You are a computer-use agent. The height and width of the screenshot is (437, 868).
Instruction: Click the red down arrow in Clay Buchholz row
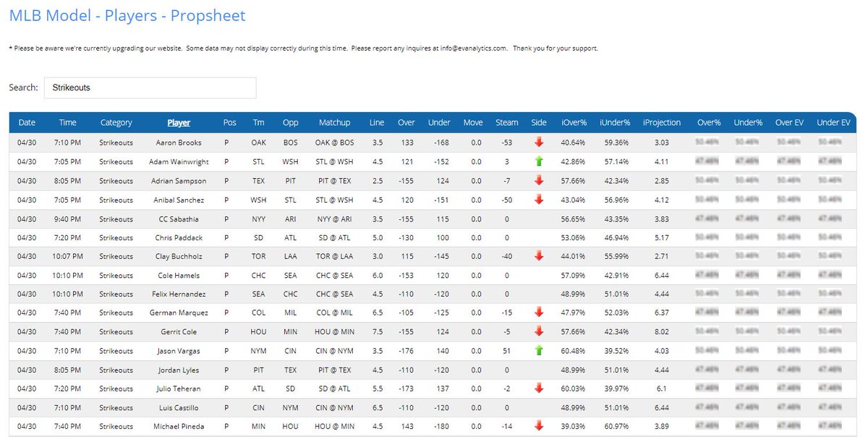click(x=539, y=255)
